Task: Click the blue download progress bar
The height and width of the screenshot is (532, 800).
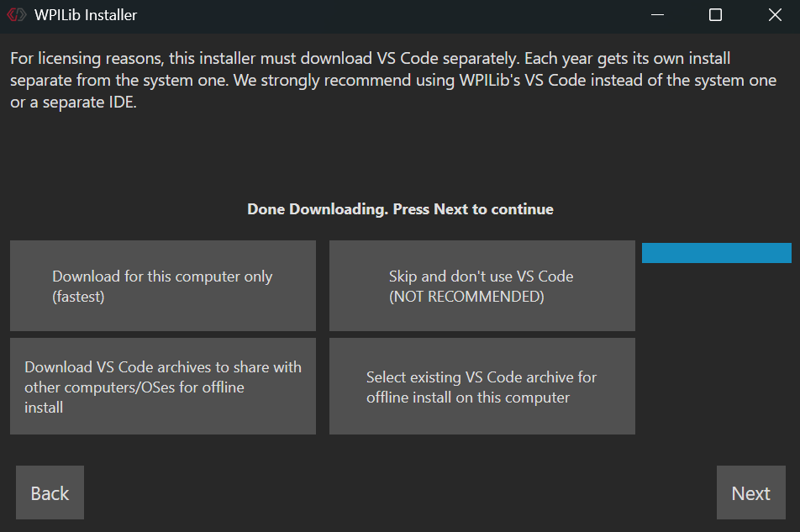Action: [x=716, y=253]
